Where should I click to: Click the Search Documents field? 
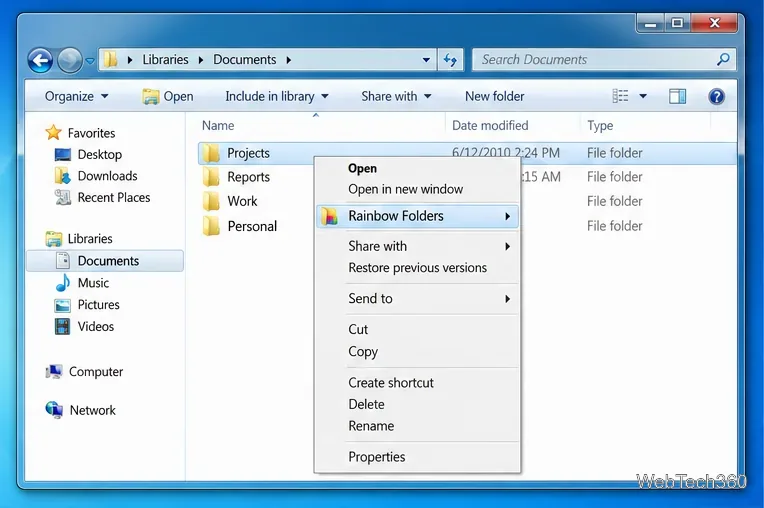tap(604, 59)
